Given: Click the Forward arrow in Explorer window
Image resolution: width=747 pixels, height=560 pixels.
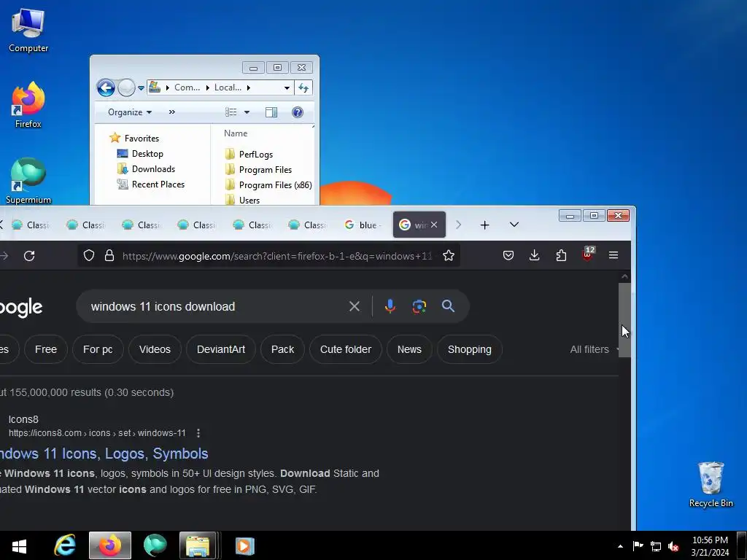Looking at the screenshot, I should pos(126,87).
